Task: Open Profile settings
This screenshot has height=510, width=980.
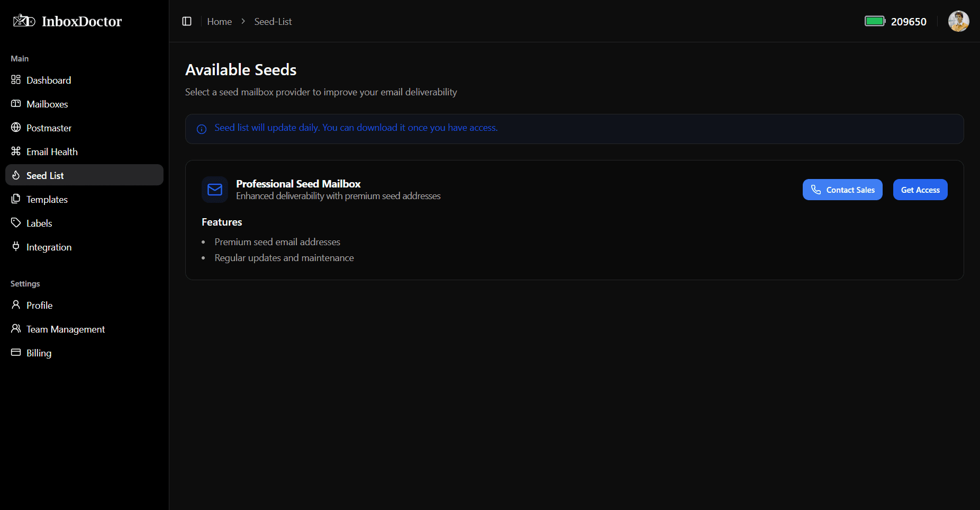Action: (84, 305)
